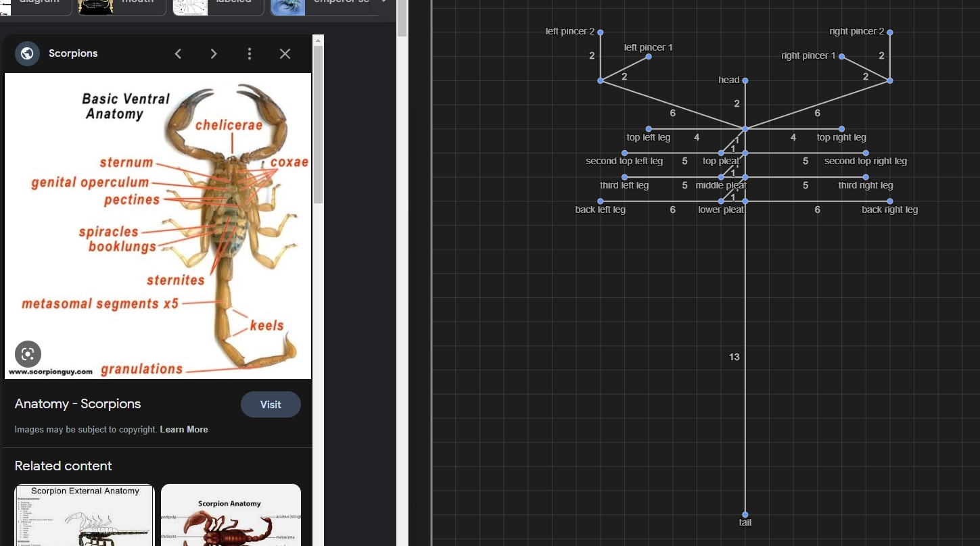Click the preview panel scrollbar thumb
The image size is (980, 546).
(x=319, y=124)
